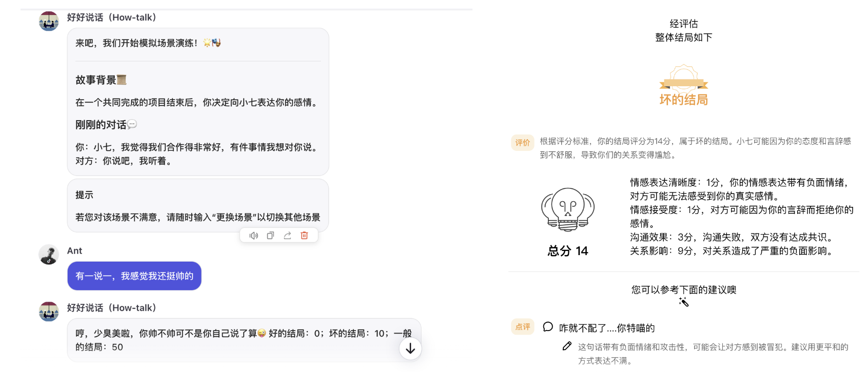
Task: Click the lower 好好说话 (How-talk) bot avatar
Action: 49,312
